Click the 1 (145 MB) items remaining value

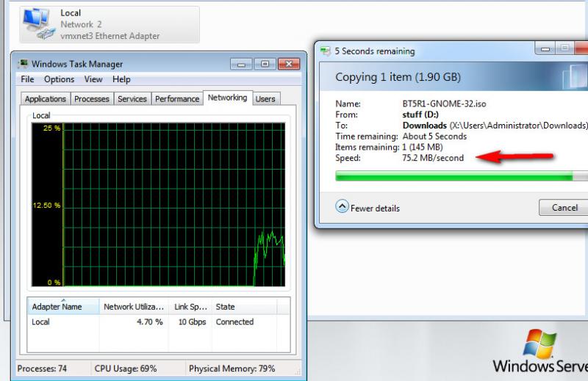pyautogui.click(x=422, y=148)
